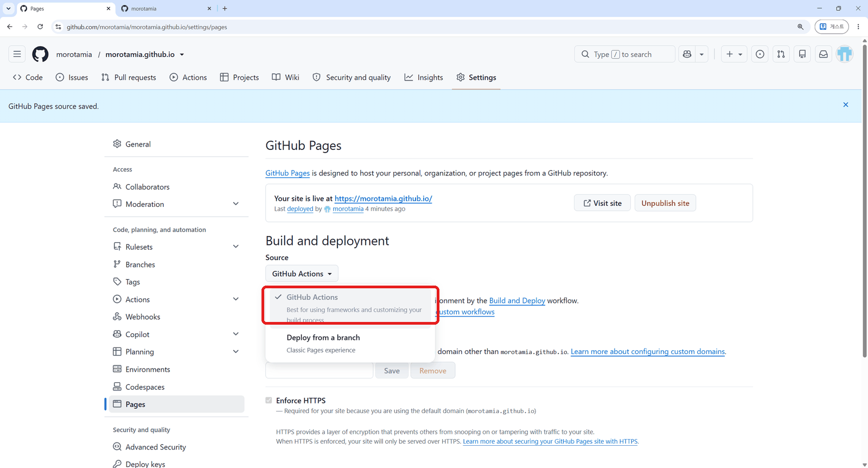Screen dimensions: 868x468
Task: Open the Actions repository tab
Action: pos(188,77)
